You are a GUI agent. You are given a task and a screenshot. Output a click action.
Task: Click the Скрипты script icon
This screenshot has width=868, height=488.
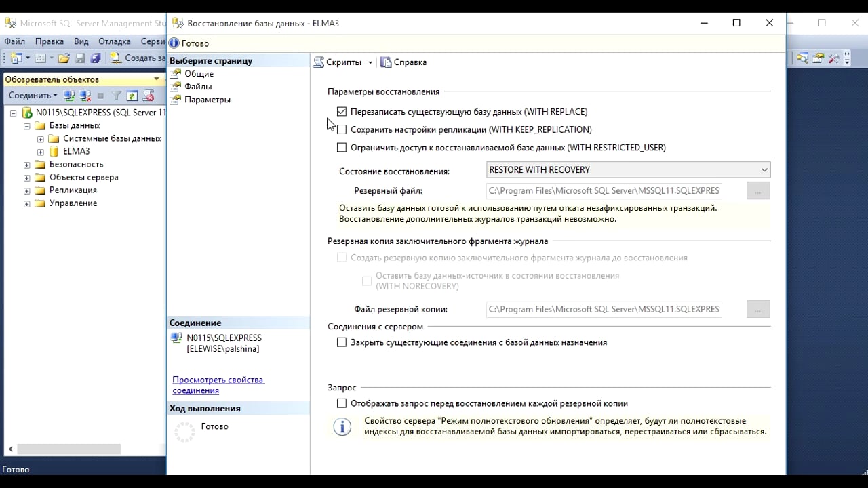click(318, 62)
